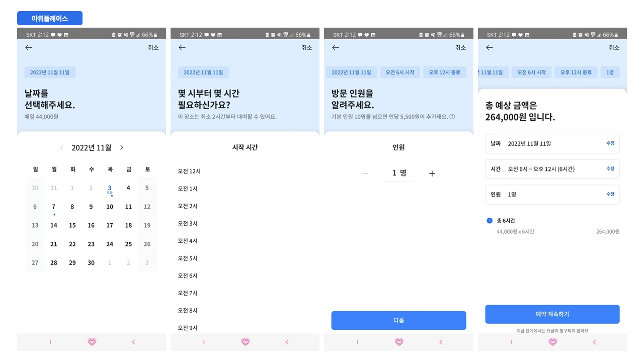The image size is (644, 362).
Task: Tap the back chevron in the bottom navigation bar
Action: pyautogui.click(x=133, y=342)
